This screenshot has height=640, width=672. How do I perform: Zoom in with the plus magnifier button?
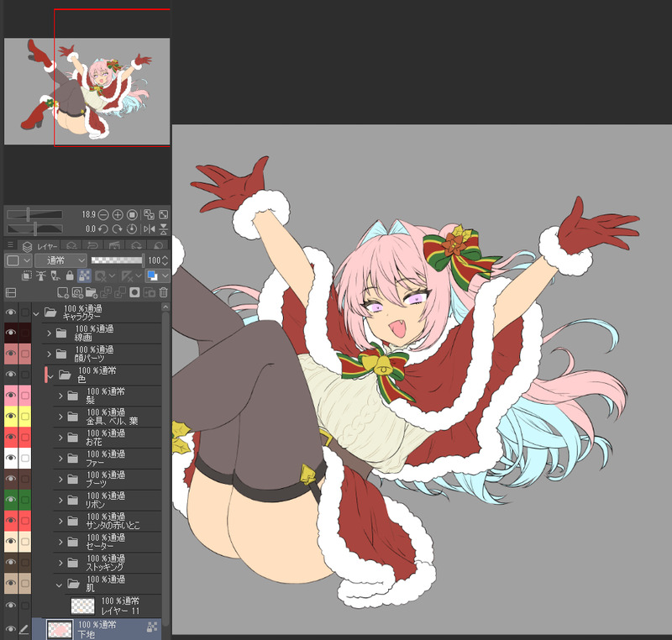click(x=118, y=215)
